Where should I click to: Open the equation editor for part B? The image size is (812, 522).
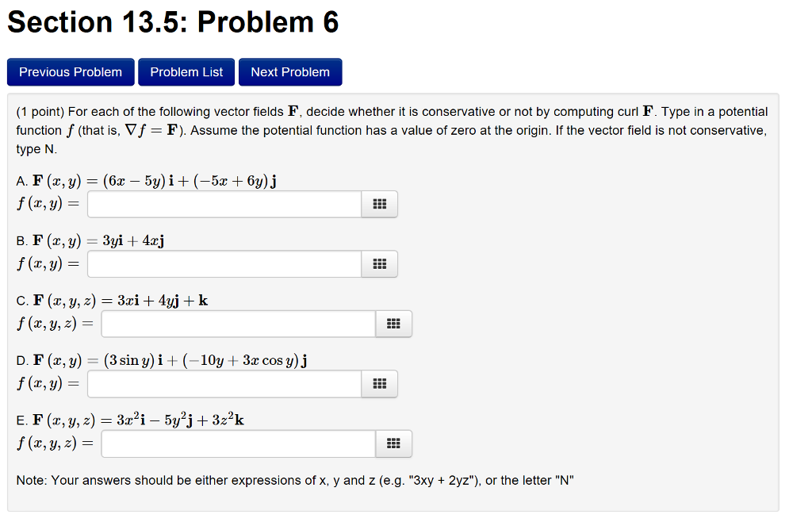click(x=379, y=264)
